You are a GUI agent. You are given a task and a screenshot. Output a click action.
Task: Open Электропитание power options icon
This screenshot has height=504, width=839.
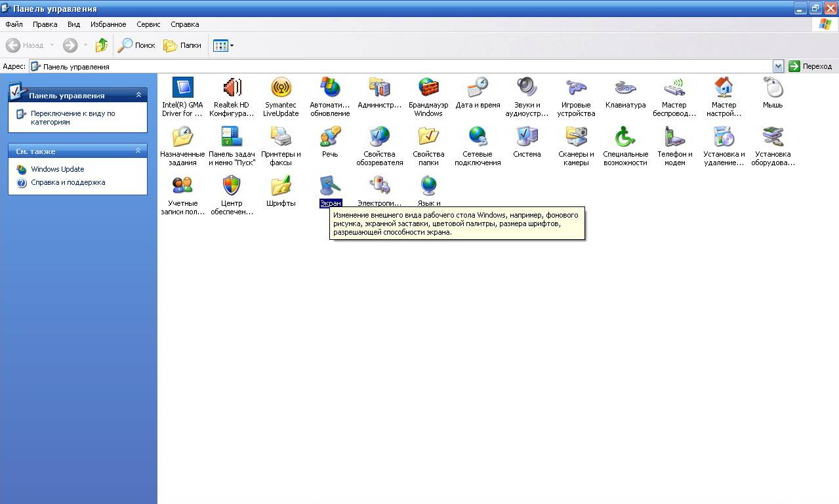pos(379,185)
